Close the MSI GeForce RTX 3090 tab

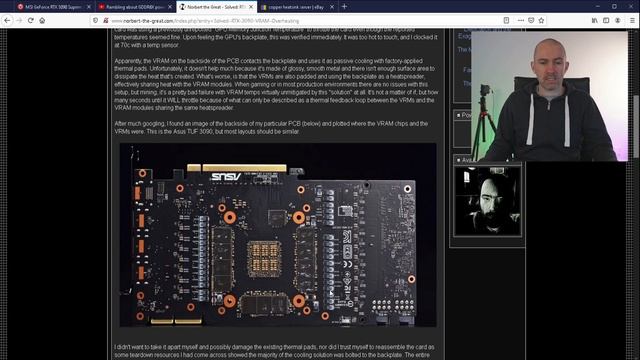pyautogui.click(x=89, y=7)
